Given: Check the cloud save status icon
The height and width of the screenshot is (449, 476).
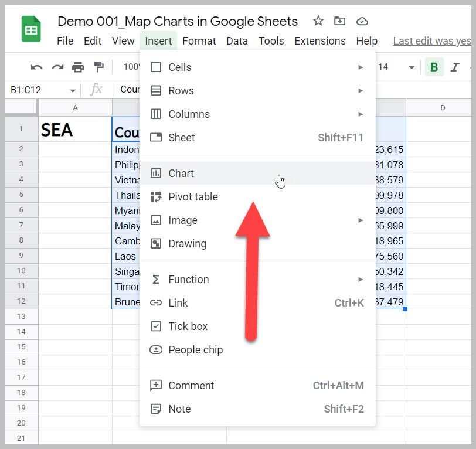Looking at the screenshot, I should [x=362, y=21].
